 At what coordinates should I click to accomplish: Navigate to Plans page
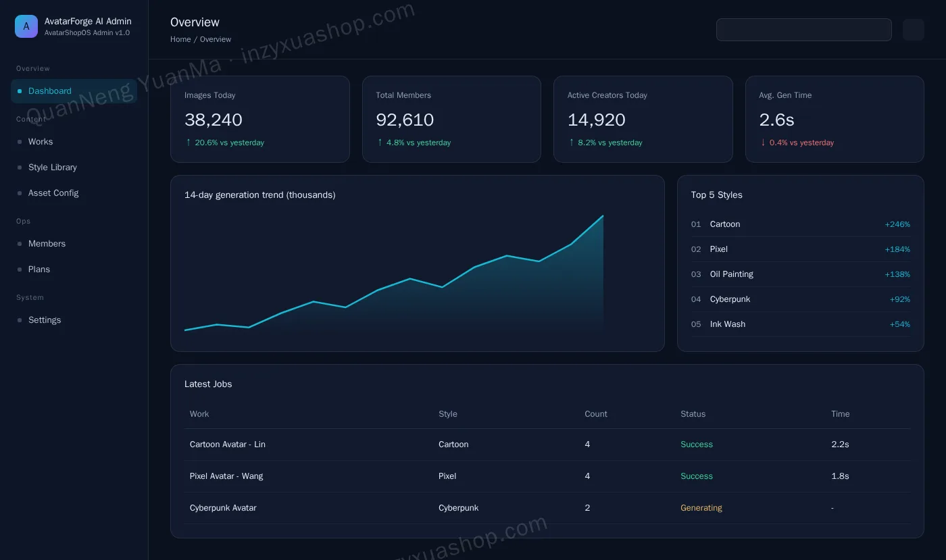coord(74,270)
